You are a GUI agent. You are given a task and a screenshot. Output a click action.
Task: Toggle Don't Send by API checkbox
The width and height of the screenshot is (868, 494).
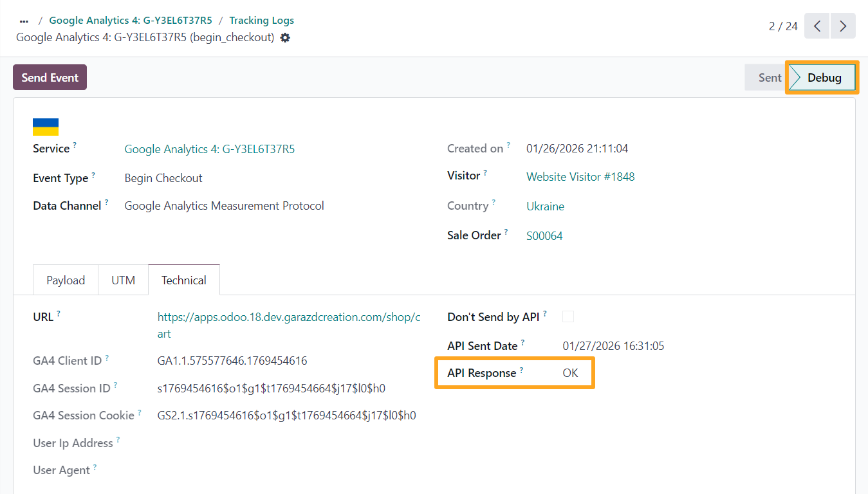[x=568, y=316]
